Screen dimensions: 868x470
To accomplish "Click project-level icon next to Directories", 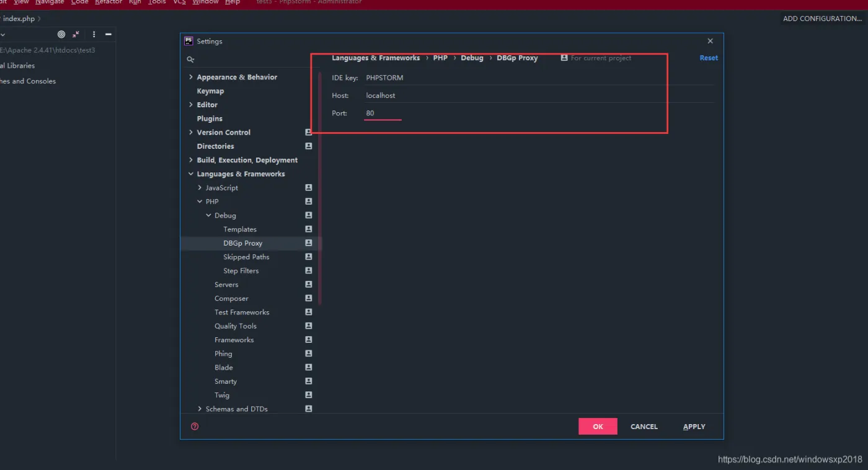I will click(309, 146).
